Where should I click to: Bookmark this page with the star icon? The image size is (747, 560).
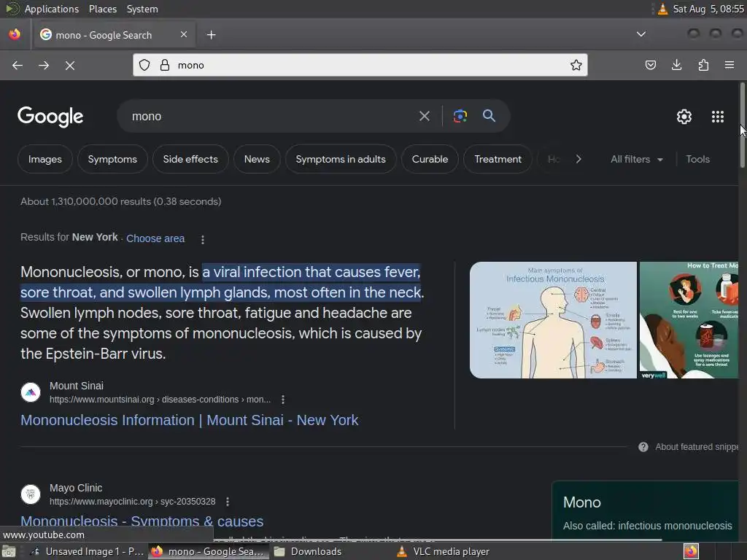click(576, 65)
